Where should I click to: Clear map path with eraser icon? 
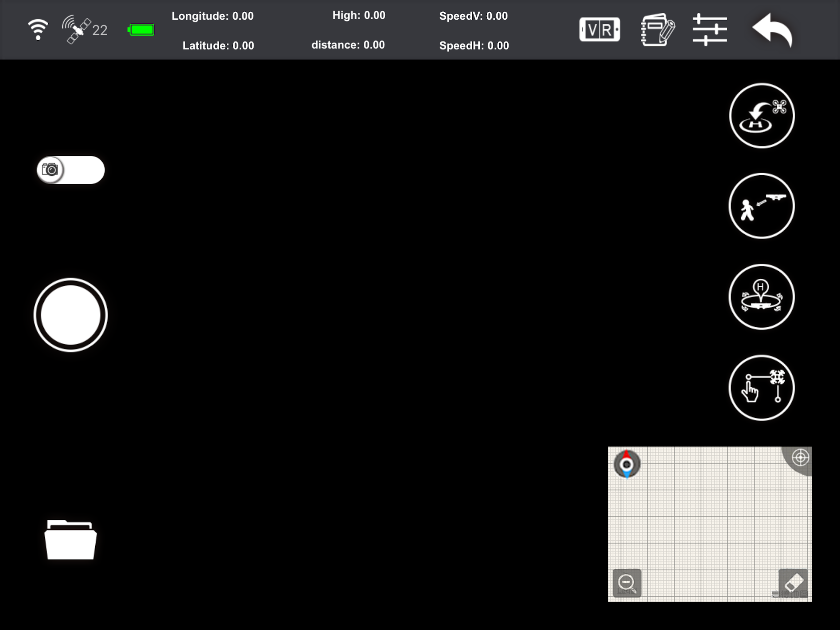pos(794,583)
